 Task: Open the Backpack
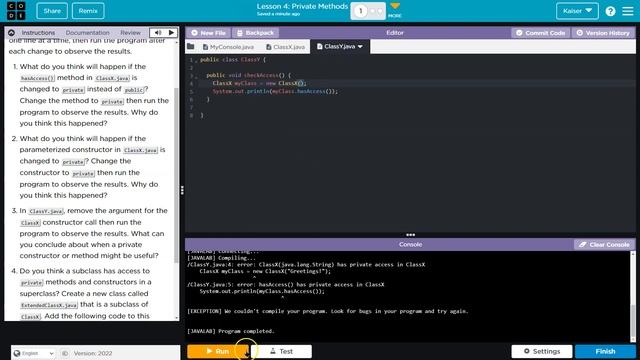point(256,33)
